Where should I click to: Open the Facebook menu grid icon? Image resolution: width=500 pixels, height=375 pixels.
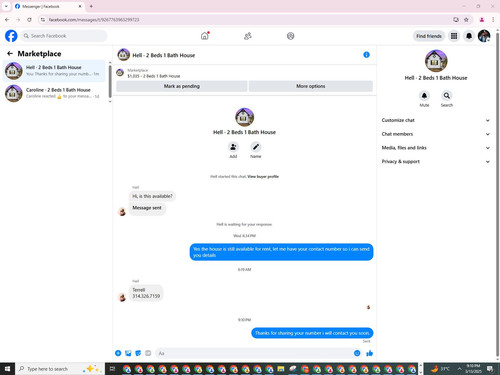pos(454,36)
